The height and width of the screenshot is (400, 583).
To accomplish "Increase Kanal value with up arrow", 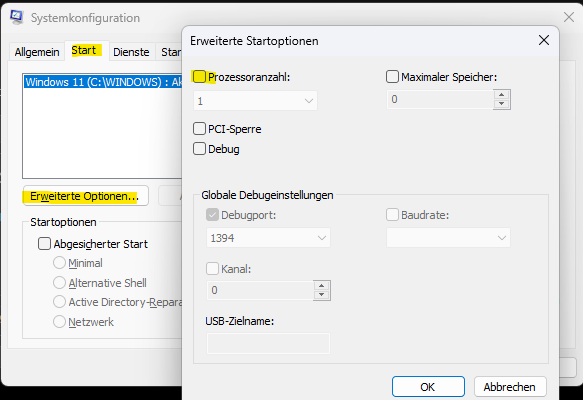I will [x=322, y=286].
